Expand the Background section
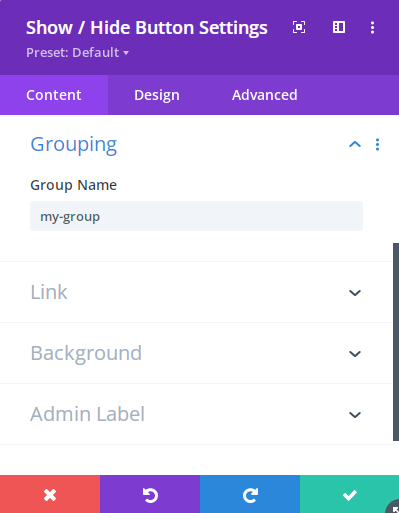Viewport: 399px width, 513px height. point(196,353)
